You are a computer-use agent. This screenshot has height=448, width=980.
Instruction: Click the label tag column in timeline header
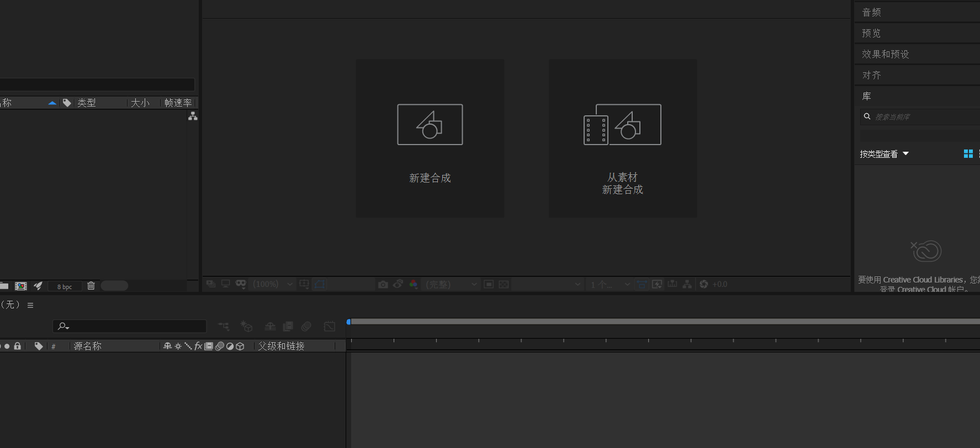point(39,346)
